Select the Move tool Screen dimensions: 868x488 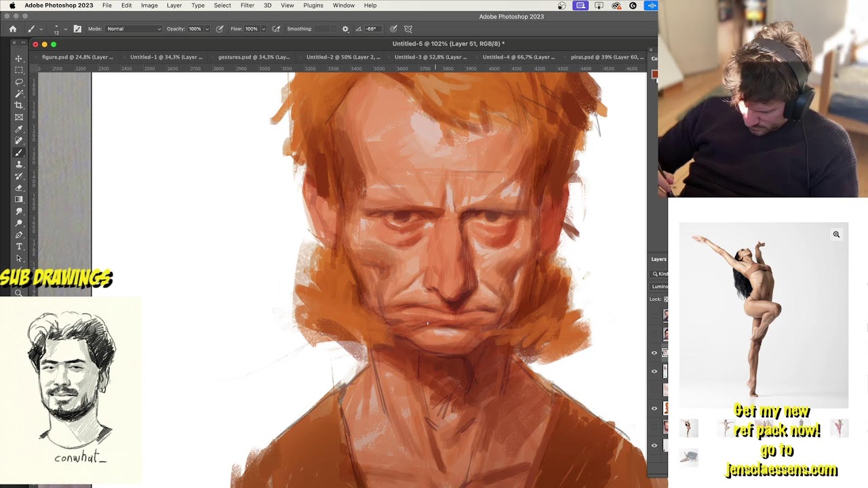click(19, 58)
